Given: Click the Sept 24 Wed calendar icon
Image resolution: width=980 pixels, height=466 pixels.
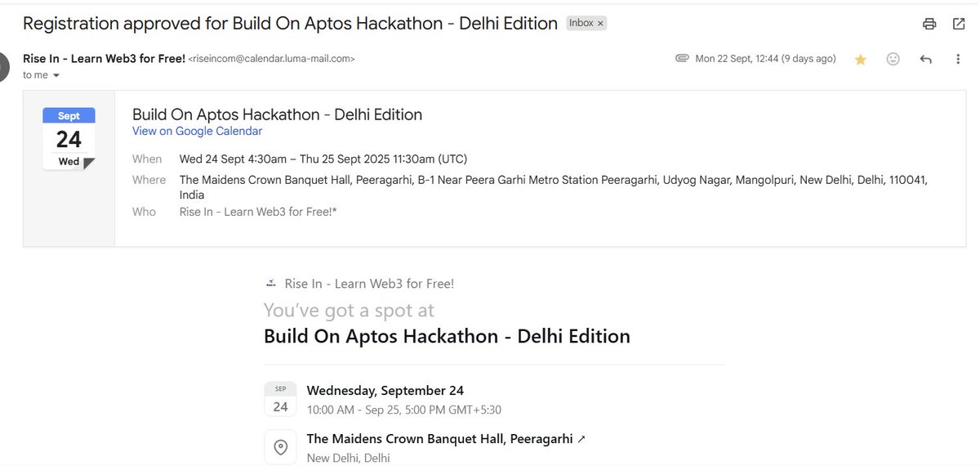Looking at the screenshot, I should click(x=69, y=138).
